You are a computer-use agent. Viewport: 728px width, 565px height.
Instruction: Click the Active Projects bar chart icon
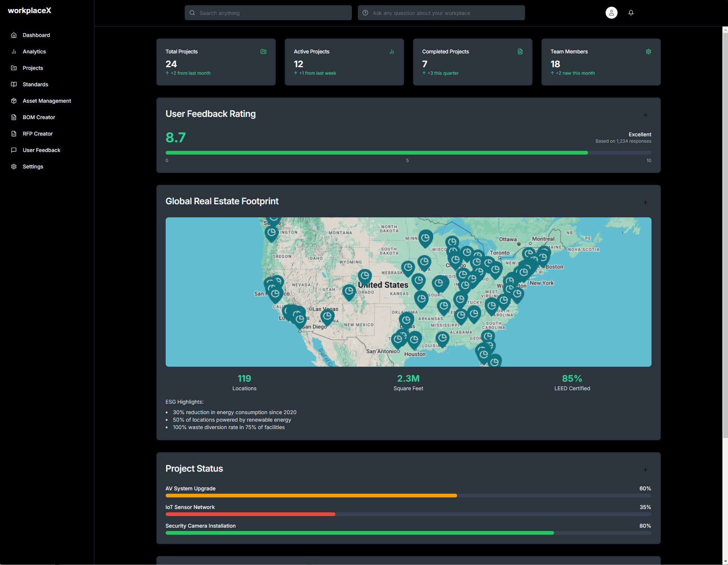(x=392, y=52)
